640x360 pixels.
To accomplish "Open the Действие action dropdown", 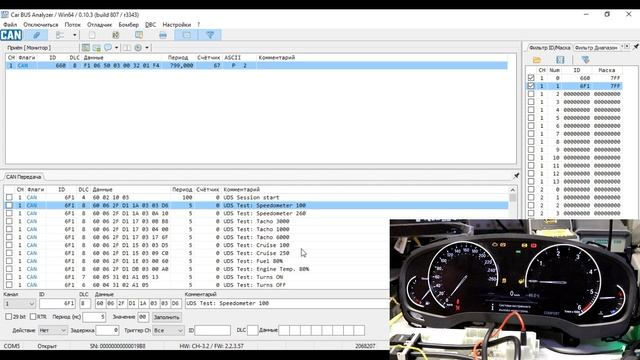I will [x=53, y=330].
